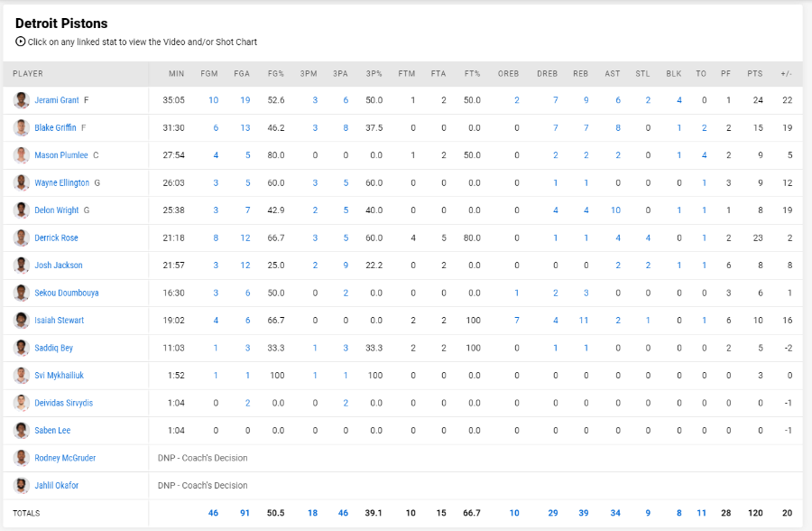812x531 pixels.
Task: Open Jahlil Okafor's player link
Action: coord(57,485)
